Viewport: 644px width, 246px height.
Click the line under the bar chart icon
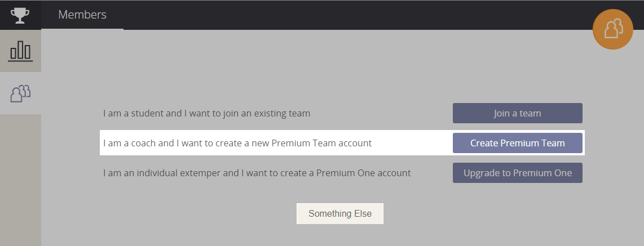tap(20, 61)
